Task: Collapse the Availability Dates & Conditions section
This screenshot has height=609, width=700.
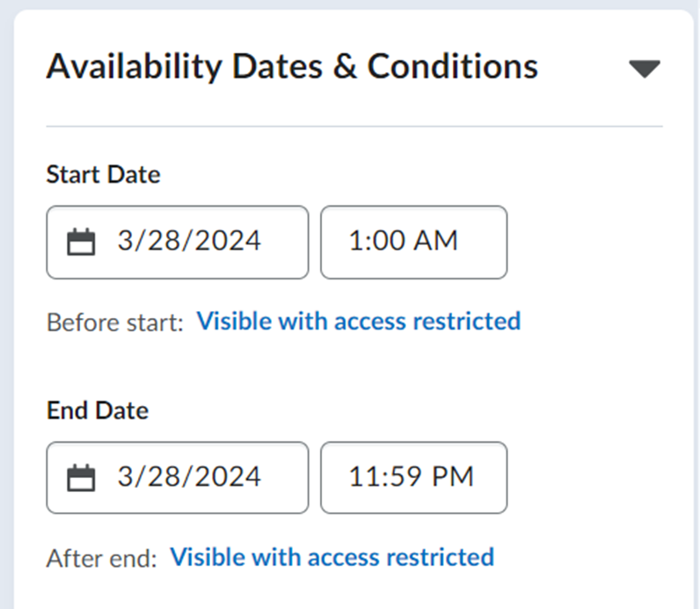Action: tap(645, 69)
